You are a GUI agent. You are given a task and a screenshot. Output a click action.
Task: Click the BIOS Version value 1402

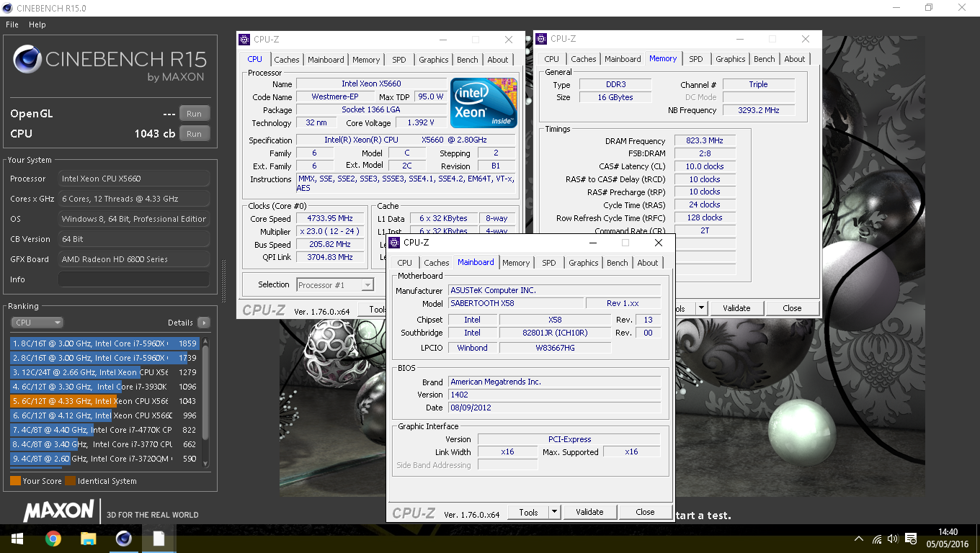(554, 395)
